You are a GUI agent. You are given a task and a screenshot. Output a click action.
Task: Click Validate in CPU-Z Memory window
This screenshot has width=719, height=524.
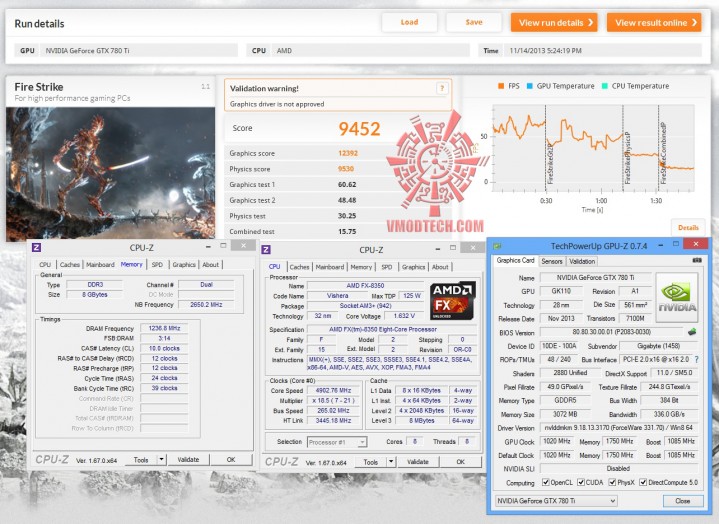point(188,459)
